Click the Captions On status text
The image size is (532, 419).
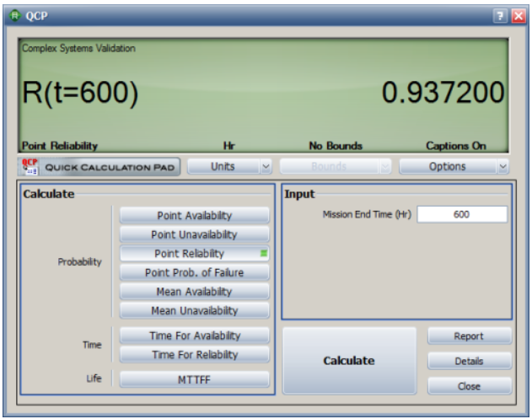point(456,146)
